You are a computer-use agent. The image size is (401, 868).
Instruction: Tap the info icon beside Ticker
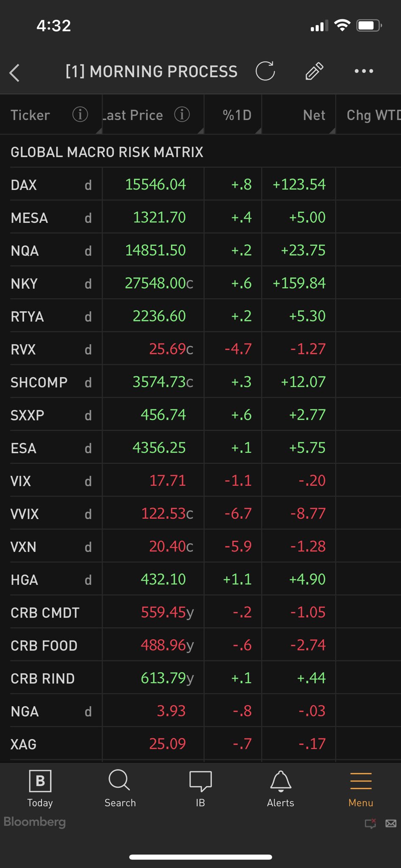click(x=80, y=114)
